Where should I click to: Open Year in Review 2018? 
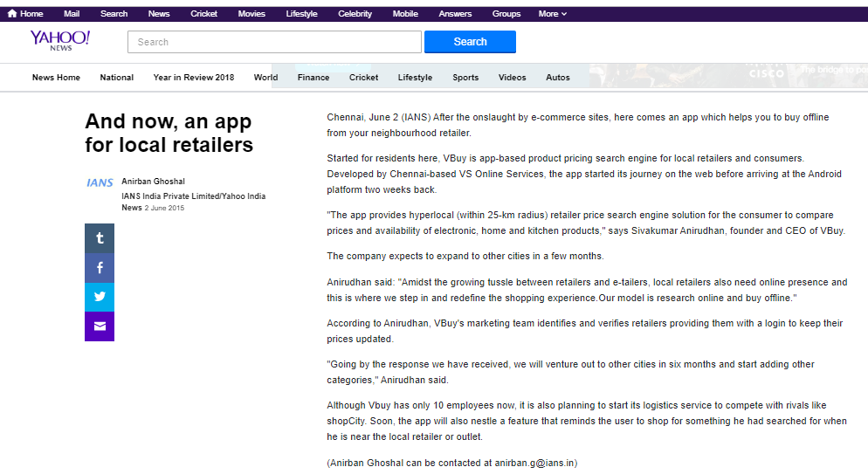(194, 78)
